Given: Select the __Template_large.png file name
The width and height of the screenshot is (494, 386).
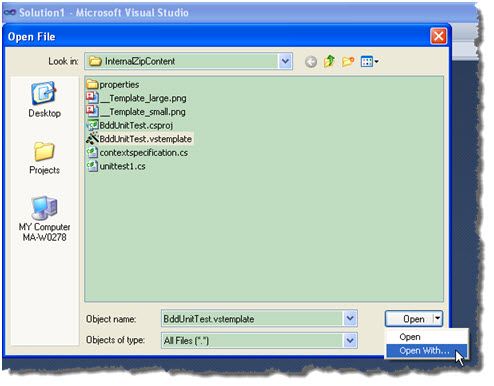Looking at the screenshot, I should pyautogui.click(x=143, y=98).
